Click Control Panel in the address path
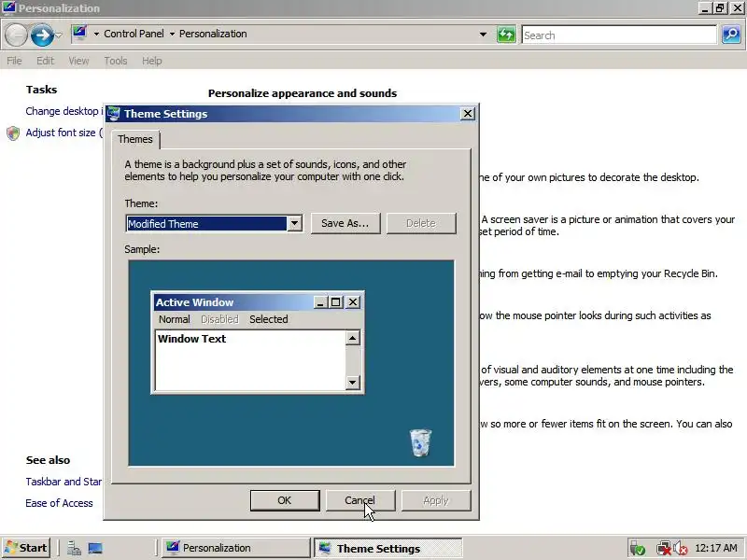Image resolution: width=747 pixels, height=560 pixels. click(134, 34)
